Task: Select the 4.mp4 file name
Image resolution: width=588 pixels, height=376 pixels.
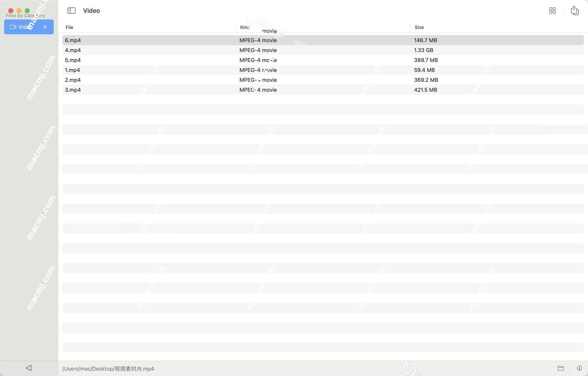Action: pos(73,50)
